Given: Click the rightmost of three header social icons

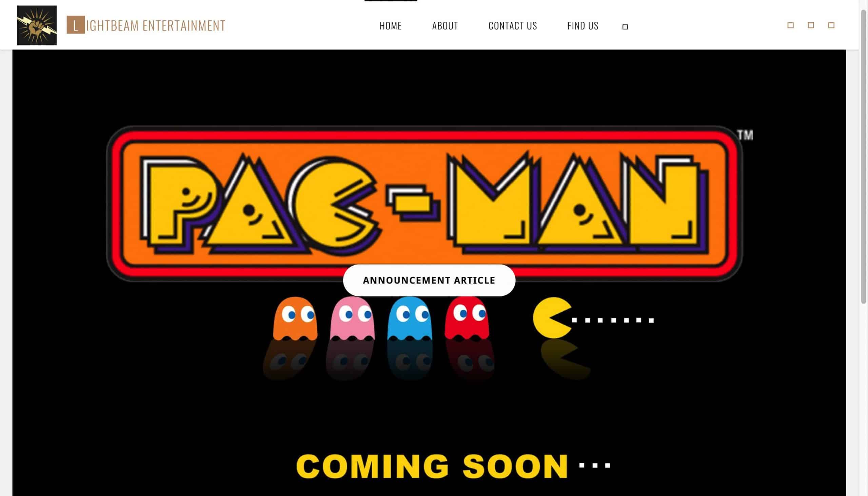Looking at the screenshot, I should pyautogui.click(x=831, y=25).
